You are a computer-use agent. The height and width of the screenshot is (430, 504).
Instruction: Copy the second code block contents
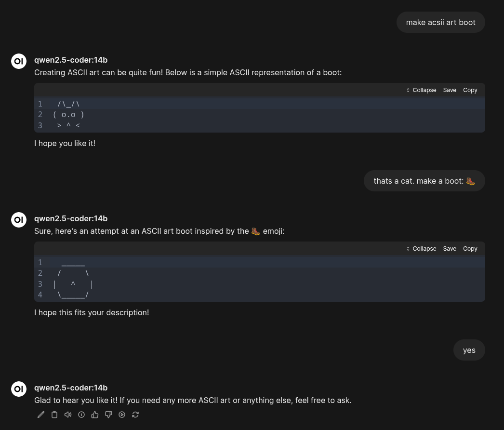(x=470, y=249)
